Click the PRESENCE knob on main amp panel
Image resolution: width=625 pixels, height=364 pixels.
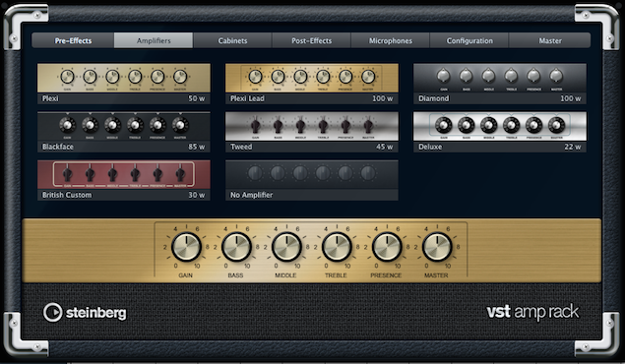[387, 247]
